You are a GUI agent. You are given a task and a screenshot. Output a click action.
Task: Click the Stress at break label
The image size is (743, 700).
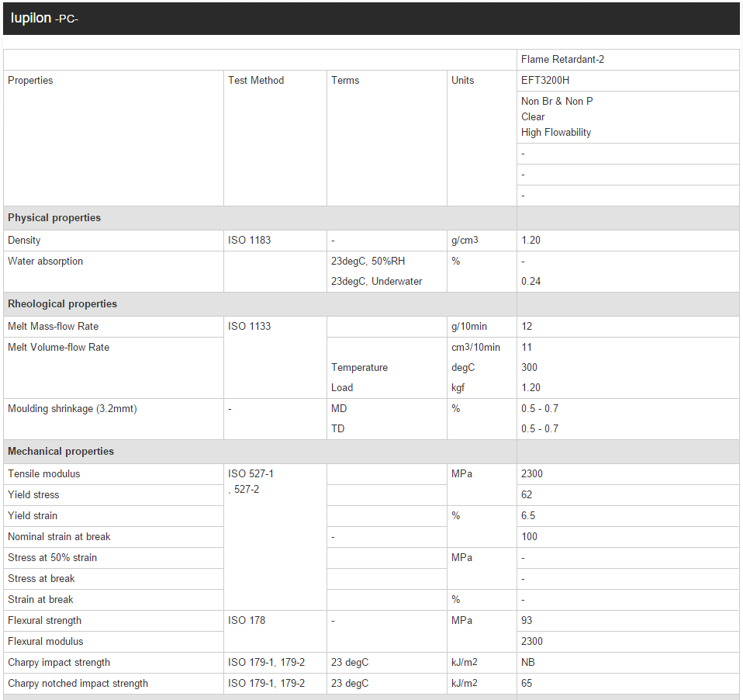coord(41,579)
